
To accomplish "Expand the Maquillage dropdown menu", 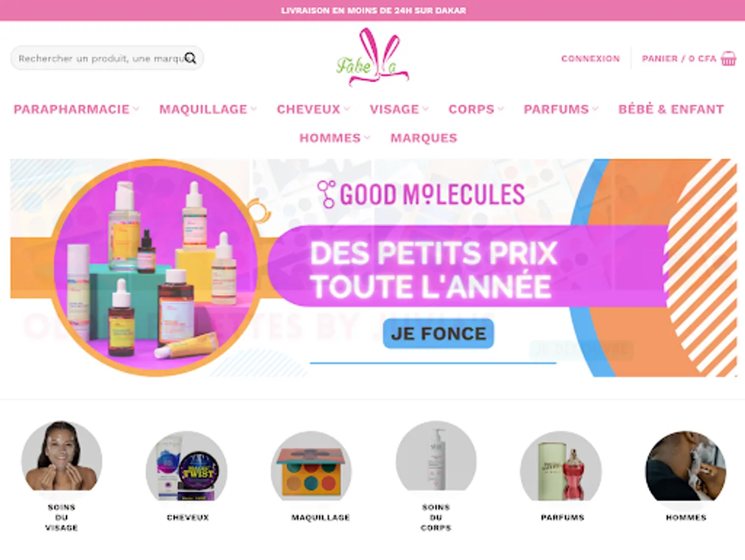I will (208, 110).
